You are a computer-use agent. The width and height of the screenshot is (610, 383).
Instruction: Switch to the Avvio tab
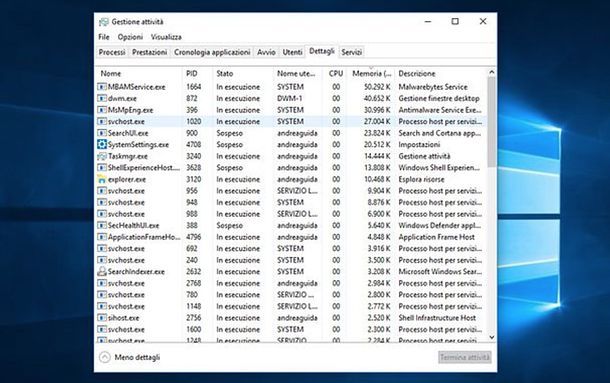[266, 52]
